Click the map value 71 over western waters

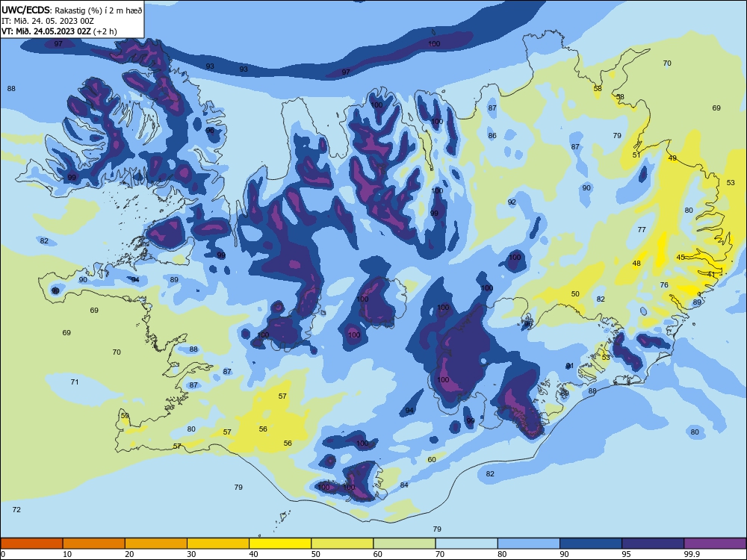click(x=74, y=382)
